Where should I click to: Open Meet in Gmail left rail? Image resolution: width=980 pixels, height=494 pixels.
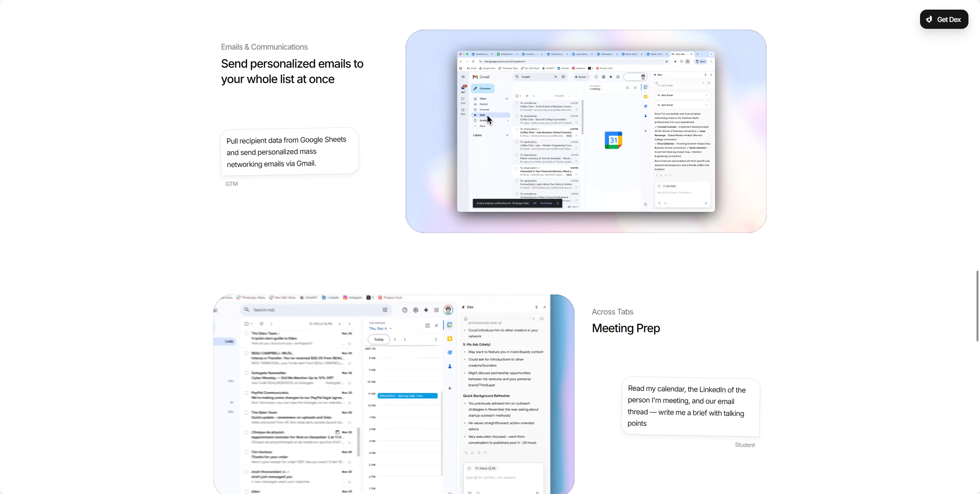click(463, 111)
